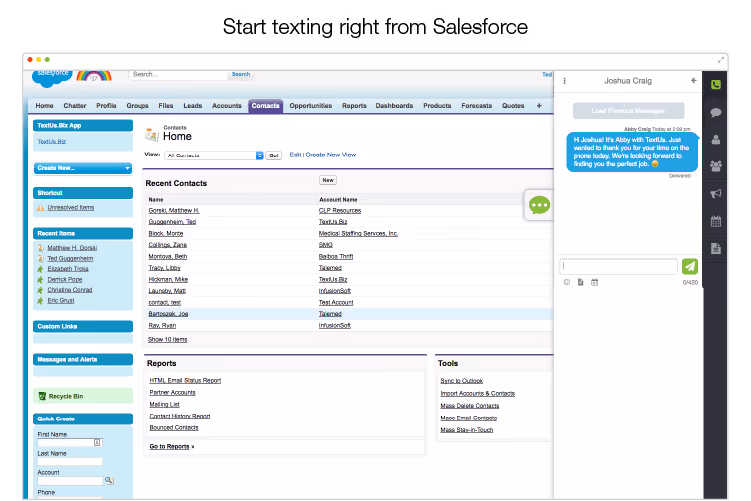Click the Contacts Home folder icon
This screenshot has width=751, height=501.
[152, 134]
